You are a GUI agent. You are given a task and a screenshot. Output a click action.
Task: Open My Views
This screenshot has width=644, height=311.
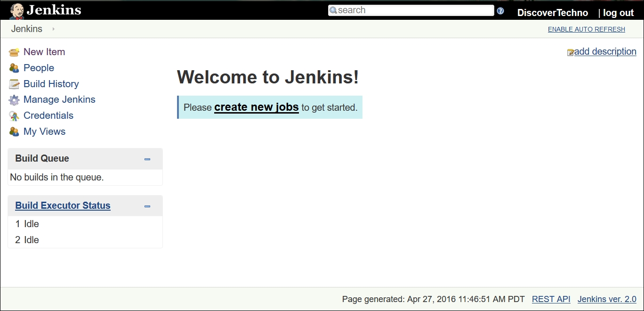coord(44,131)
